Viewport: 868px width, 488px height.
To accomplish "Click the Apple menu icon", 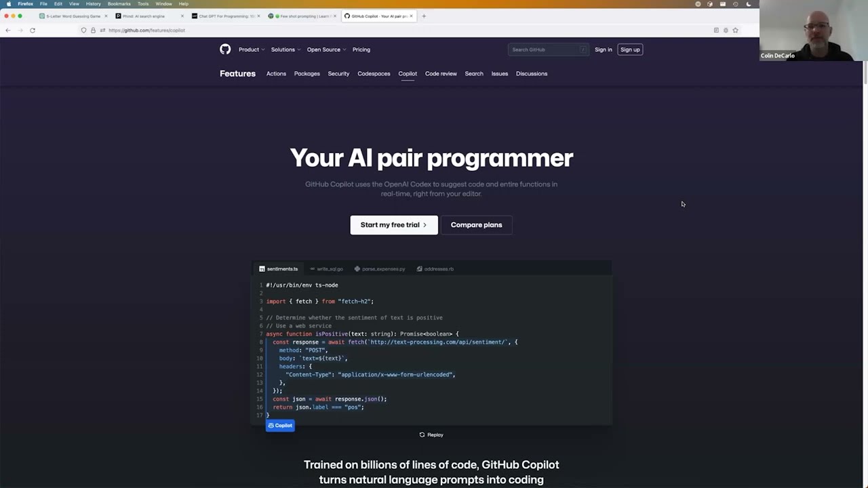I will (x=7, y=4).
